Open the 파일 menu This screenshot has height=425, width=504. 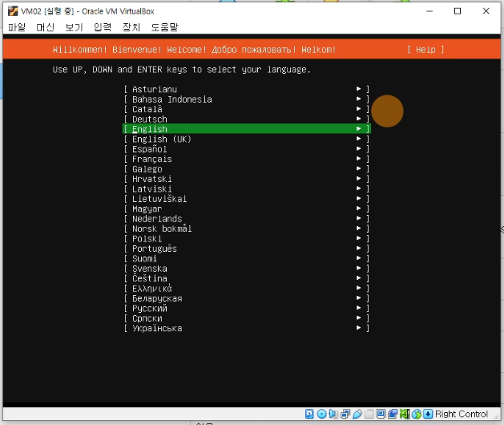(17, 27)
